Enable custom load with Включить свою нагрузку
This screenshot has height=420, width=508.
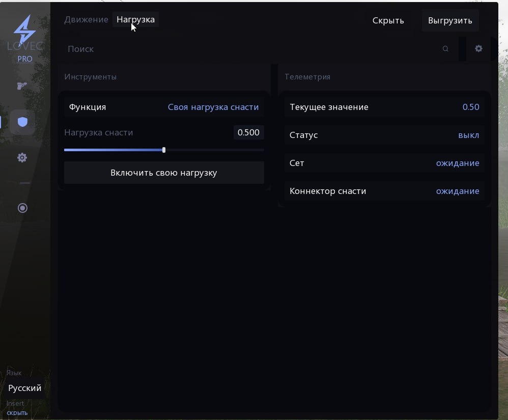coord(164,173)
